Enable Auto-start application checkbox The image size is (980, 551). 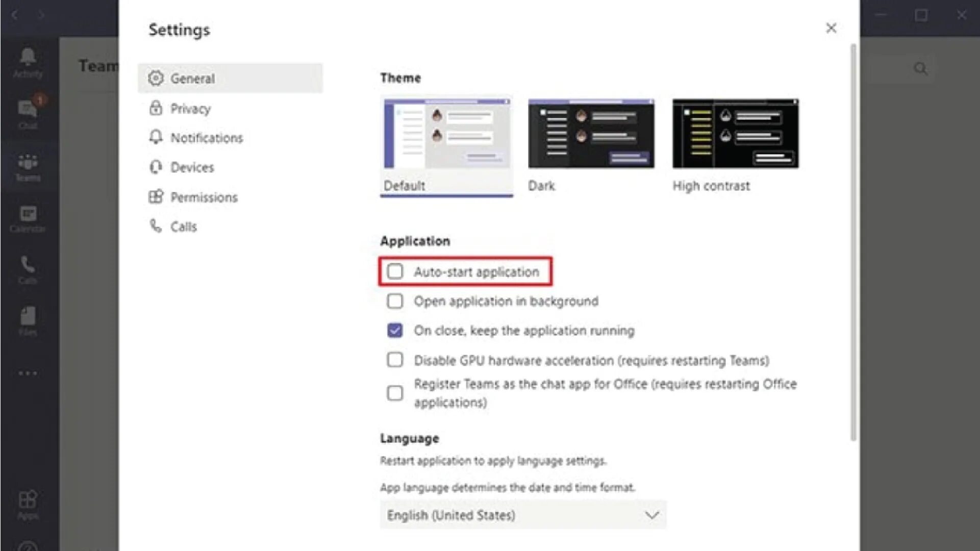[395, 271]
